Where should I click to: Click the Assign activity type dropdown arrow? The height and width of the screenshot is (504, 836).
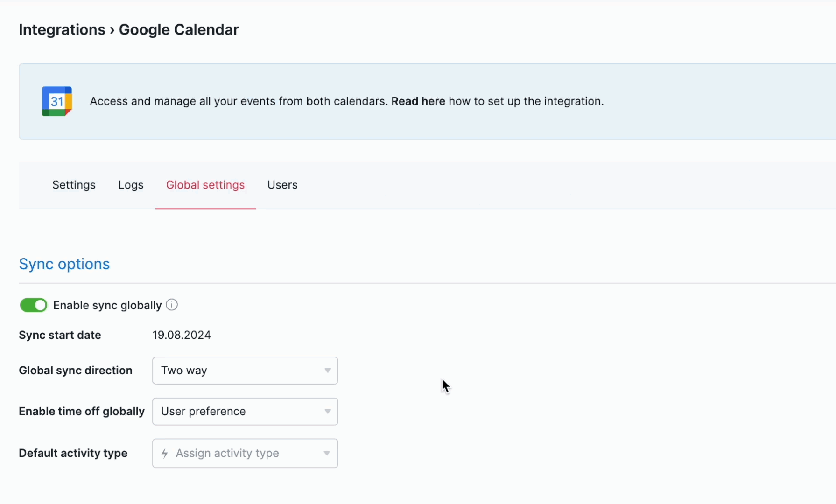[x=327, y=453]
